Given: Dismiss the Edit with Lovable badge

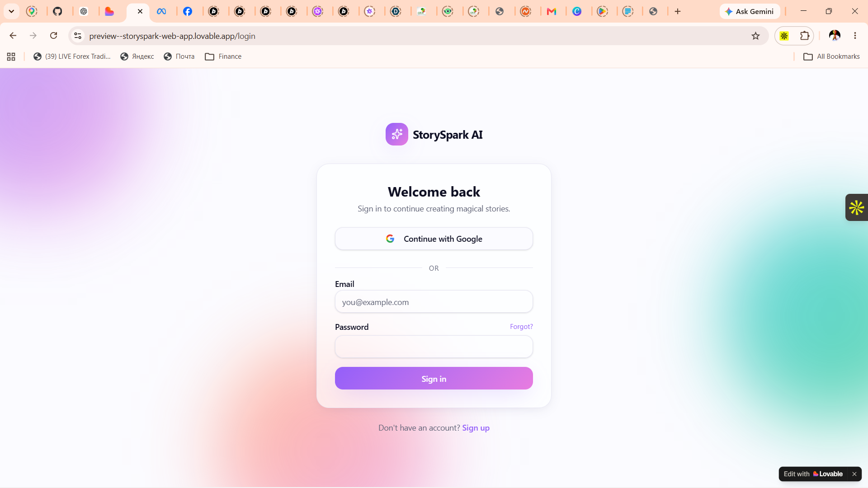Looking at the screenshot, I should [x=854, y=474].
